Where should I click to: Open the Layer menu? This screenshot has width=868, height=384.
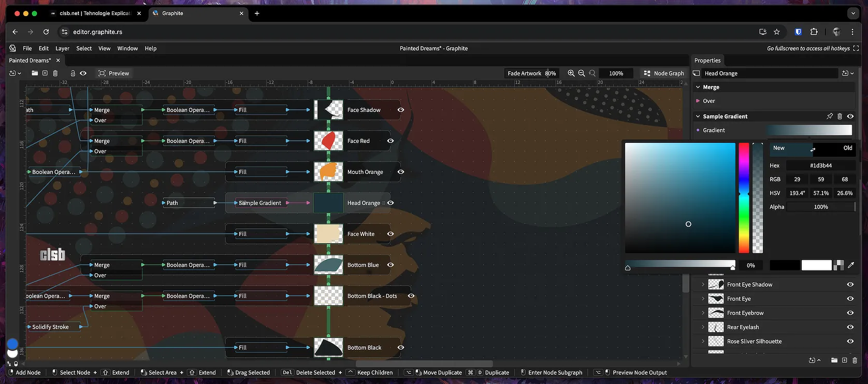62,49
